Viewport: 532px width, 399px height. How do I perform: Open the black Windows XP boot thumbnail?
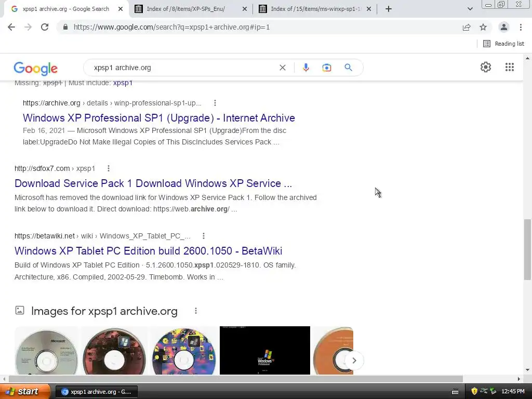pos(265,351)
